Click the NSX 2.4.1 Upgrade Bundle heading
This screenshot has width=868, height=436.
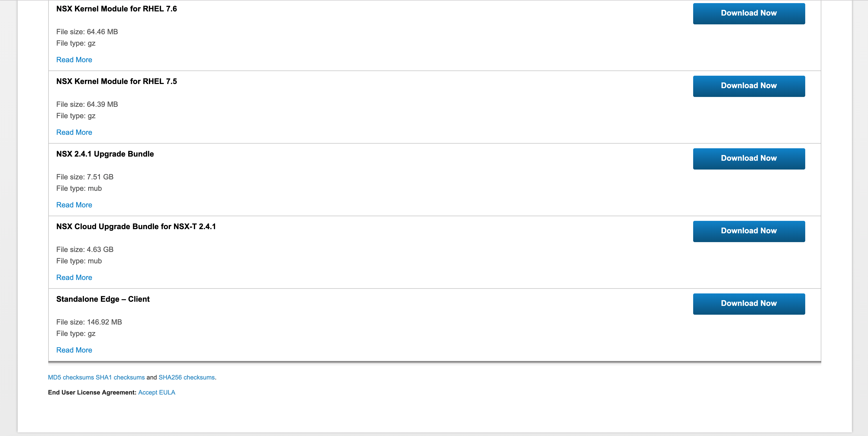(x=105, y=154)
